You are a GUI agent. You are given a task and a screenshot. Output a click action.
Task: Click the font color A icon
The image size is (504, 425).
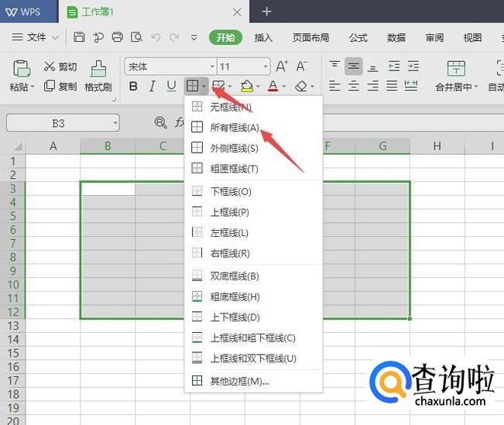click(273, 86)
